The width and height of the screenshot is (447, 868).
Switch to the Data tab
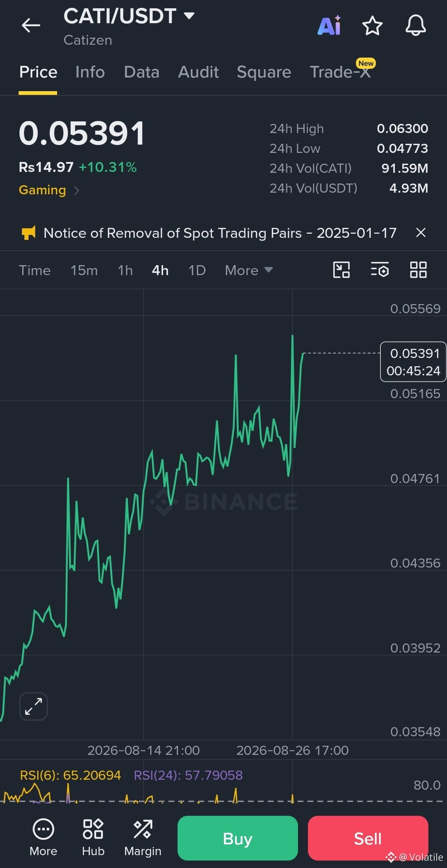pos(142,72)
